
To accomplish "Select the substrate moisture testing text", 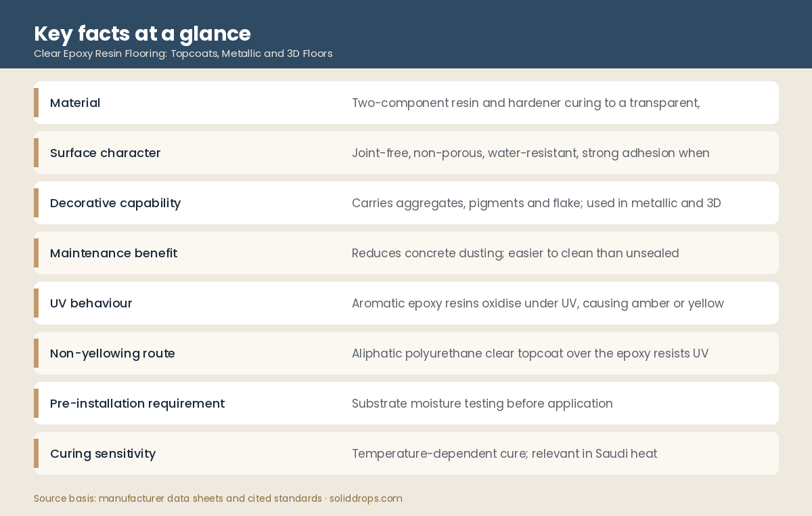I will (x=482, y=404).
